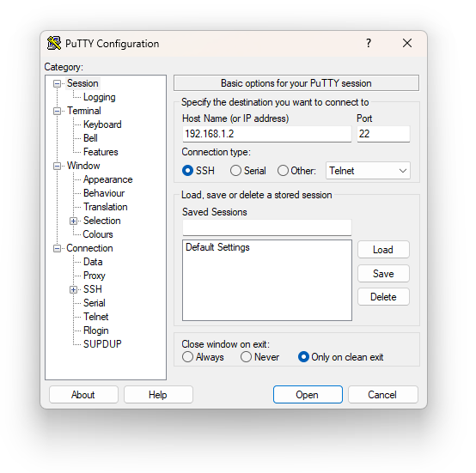This screenshot has width=476, height=473.
Task: Choose Never for close window on exit
Action: coord(246,357)
